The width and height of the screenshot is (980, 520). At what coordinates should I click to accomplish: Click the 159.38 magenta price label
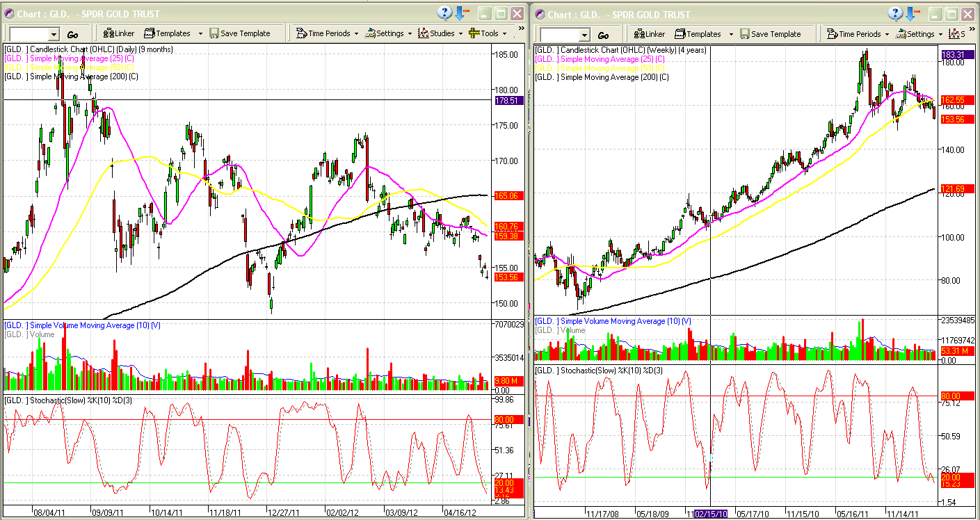tap(508, 236)
